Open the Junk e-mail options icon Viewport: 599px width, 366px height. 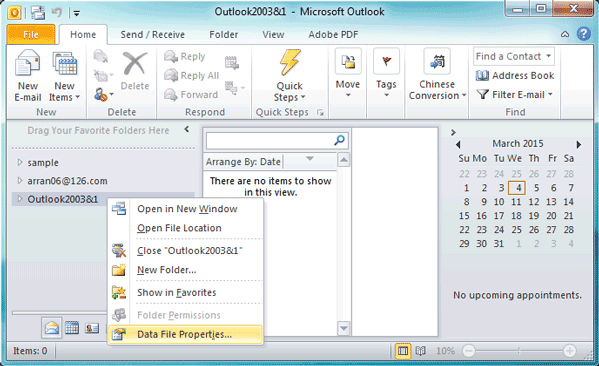point(104,94)
